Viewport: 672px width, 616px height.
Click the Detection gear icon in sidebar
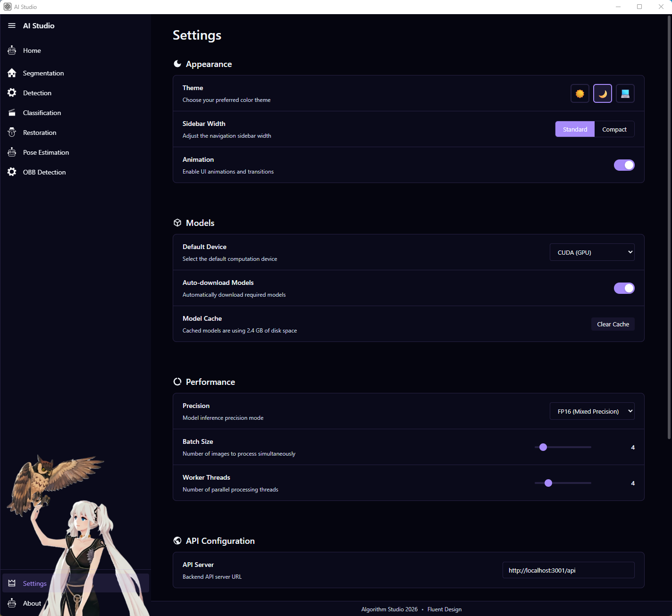12,93
